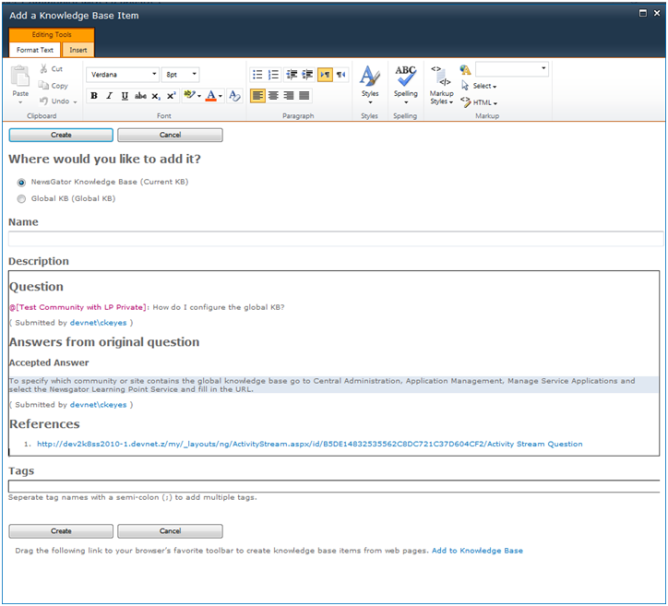Open the Styles dropdown menu

coord(369,84)
